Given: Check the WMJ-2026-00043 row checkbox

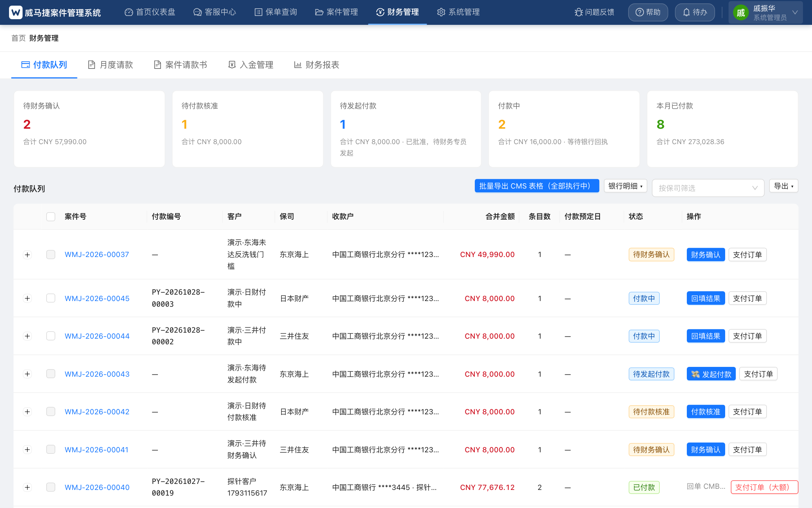Looking at the screenshot, I should 51,374.
